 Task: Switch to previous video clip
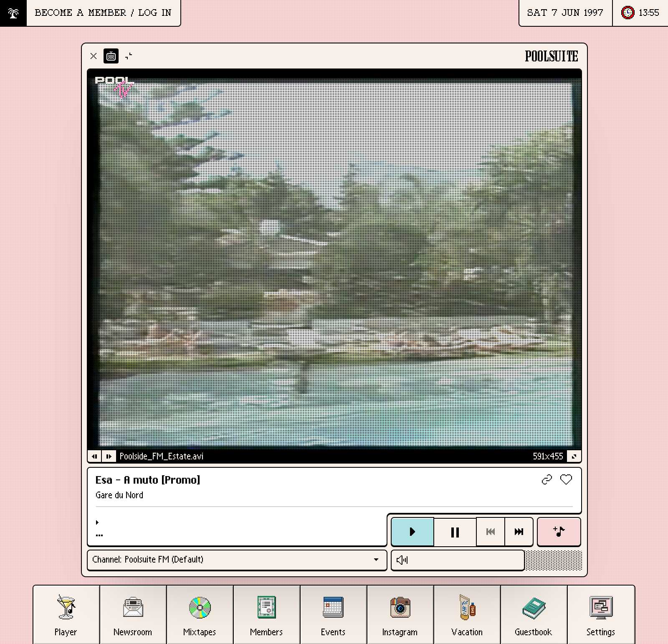point(95,456)
